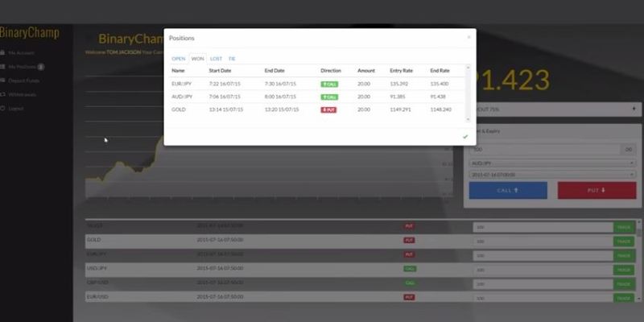The image size is (644, 322).
Task: Click the Deposit Funds sidebar icon
Action: tap(2, 80)
